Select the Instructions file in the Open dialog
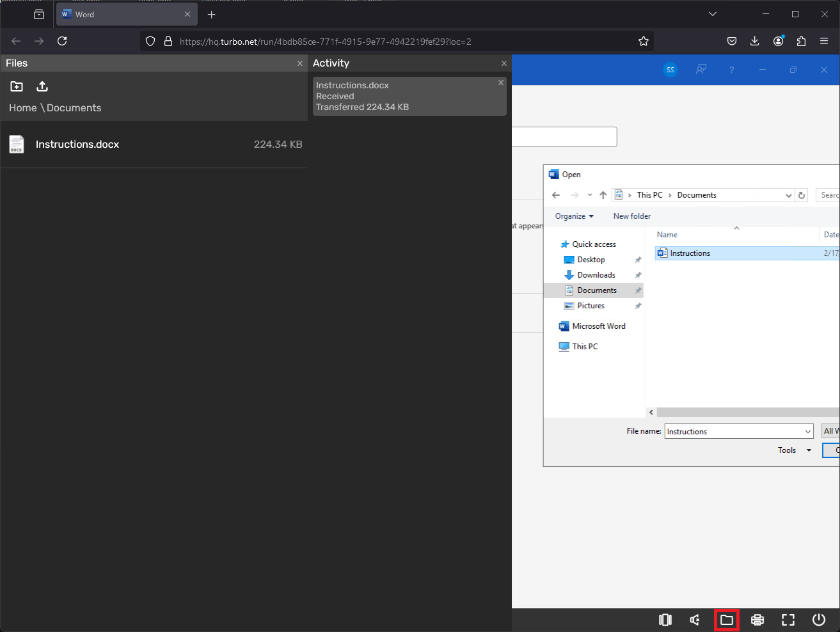The image size is (840, 632). [690, 253]
